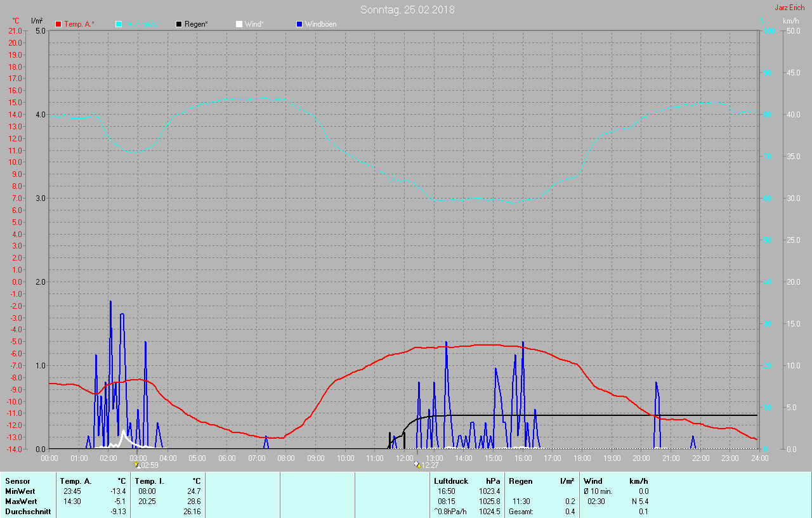Click the 18:00 time axis label
This screenshot has width=812, height=518.
pyautogui.click(x=582, y=457)
